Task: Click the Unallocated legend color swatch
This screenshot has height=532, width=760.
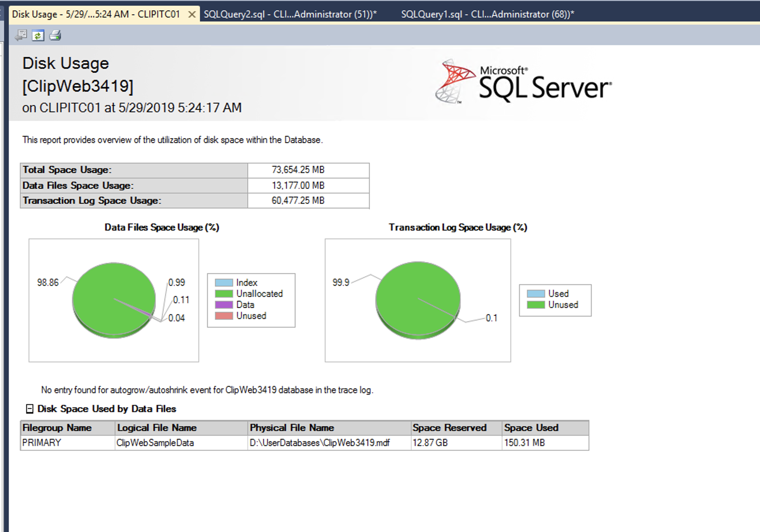Action: 224,294
